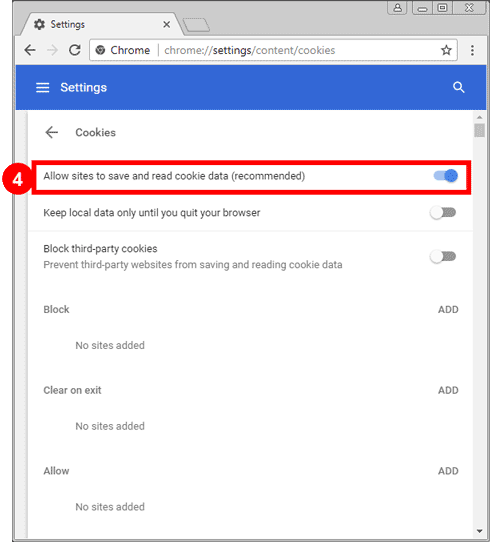
Task: Reload the page with the refresh icon
Action: [x=75, y=50]
